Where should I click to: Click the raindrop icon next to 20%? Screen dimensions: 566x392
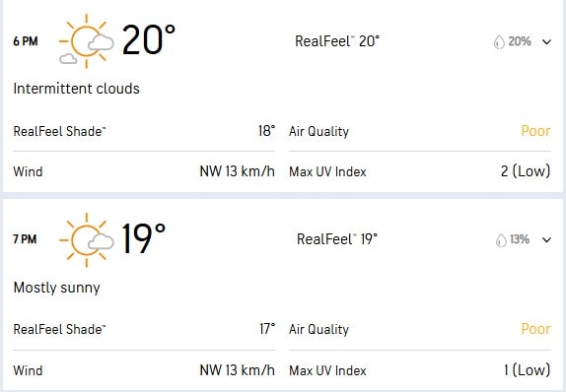click(x=499, y=41)
